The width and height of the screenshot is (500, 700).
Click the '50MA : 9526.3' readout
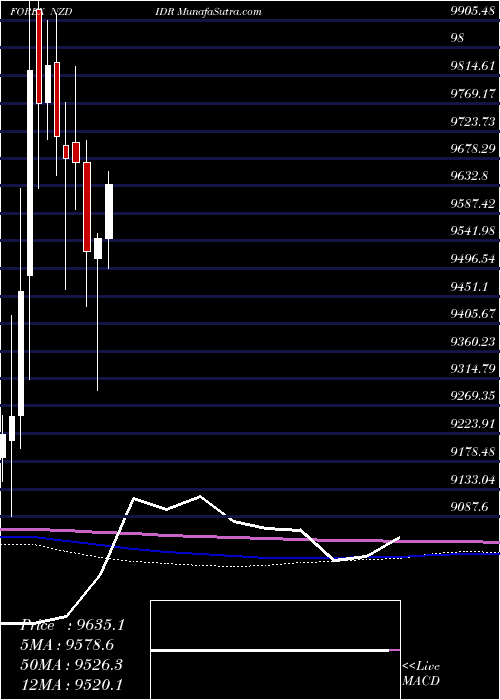click(71, 665)
